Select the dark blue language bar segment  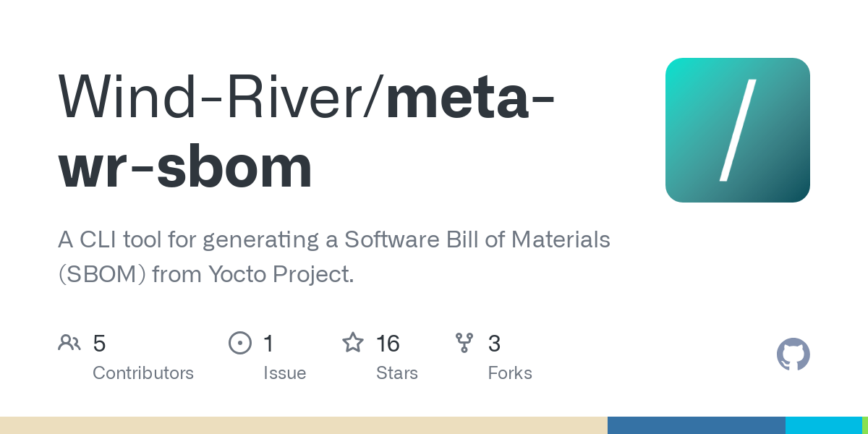[x=696, y=425]
